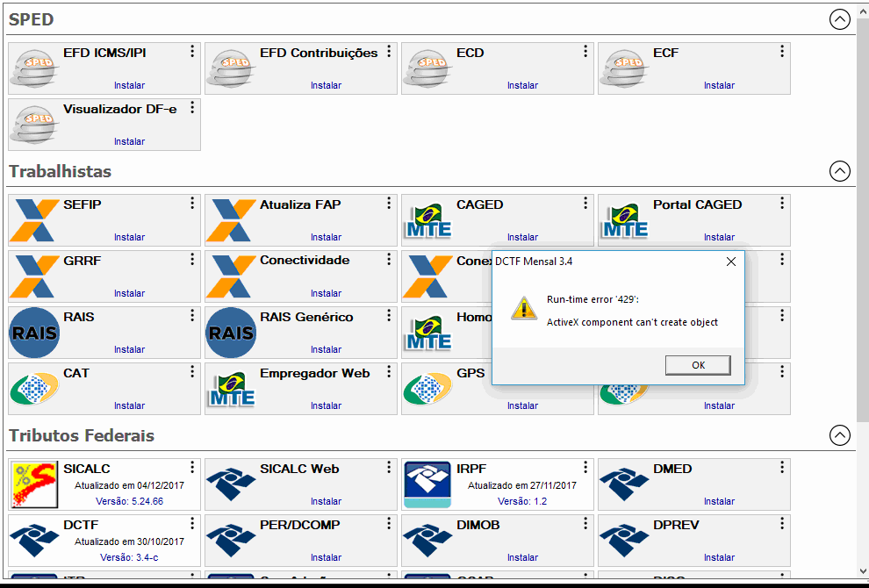Click Instalar for ECF

[719, 85]
